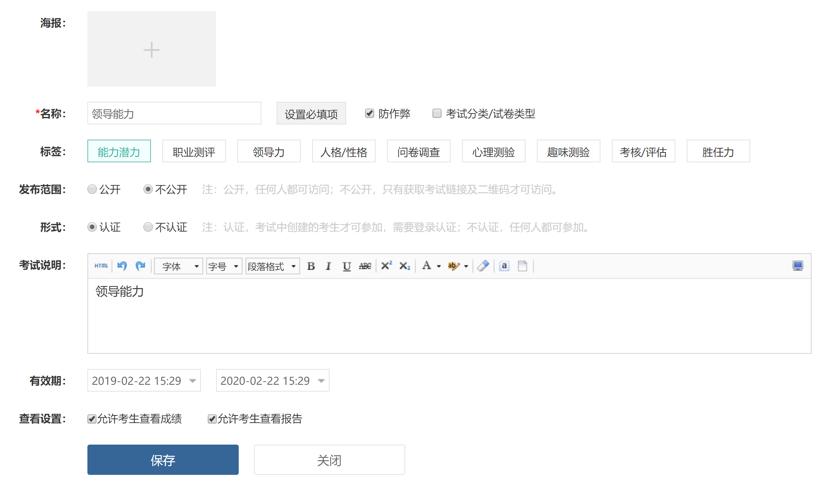This screenshot has height=504, width=832.
Task: Open start date 2019-02-22 dropdown
Action: point(193,381)
